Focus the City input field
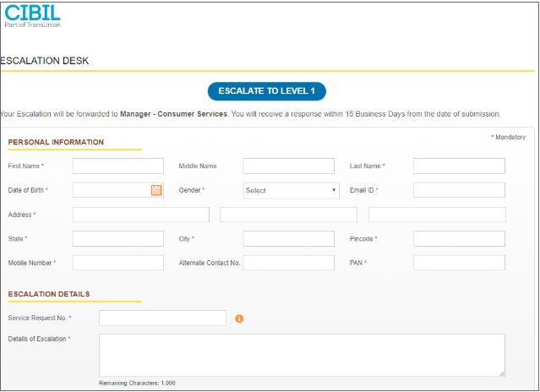 [289, 238]
